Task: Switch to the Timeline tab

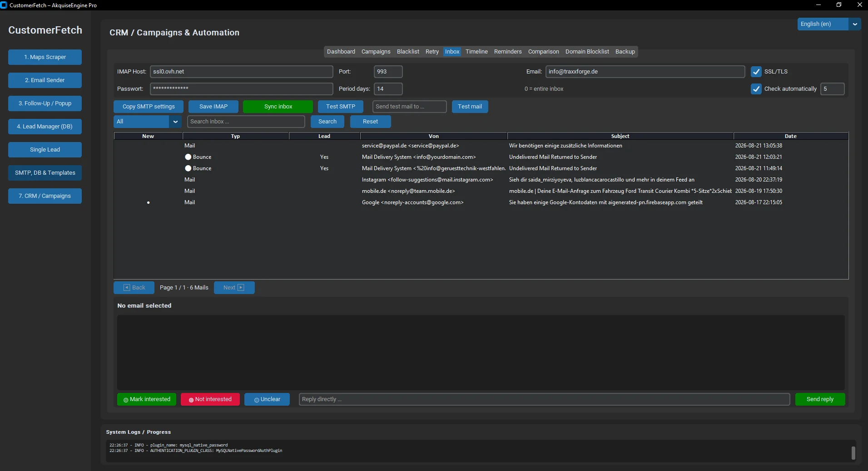Action: (476, 52)
